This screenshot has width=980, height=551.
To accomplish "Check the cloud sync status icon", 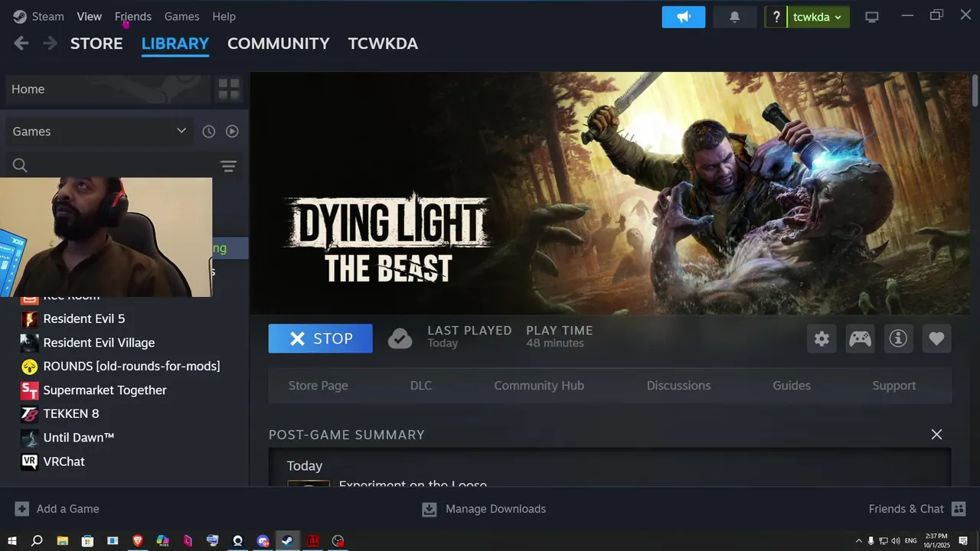I will (x=400, y=338).
